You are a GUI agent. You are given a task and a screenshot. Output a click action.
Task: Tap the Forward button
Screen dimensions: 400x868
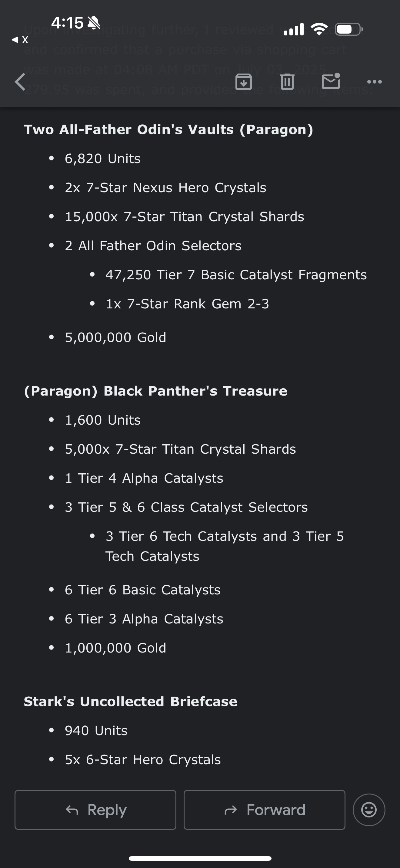tap(265, 810)
